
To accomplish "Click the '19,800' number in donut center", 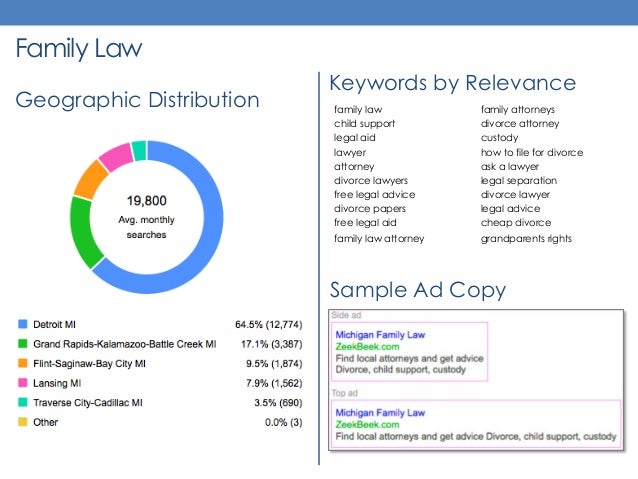I will coord(146,201).
